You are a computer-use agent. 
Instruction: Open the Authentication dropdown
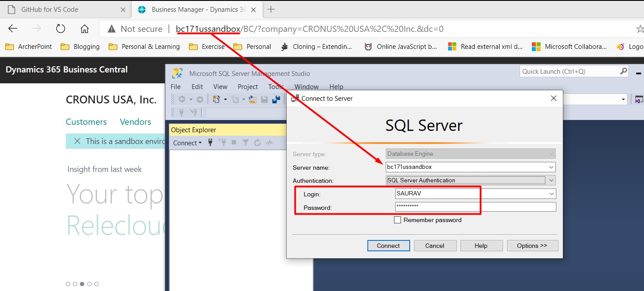552,180
